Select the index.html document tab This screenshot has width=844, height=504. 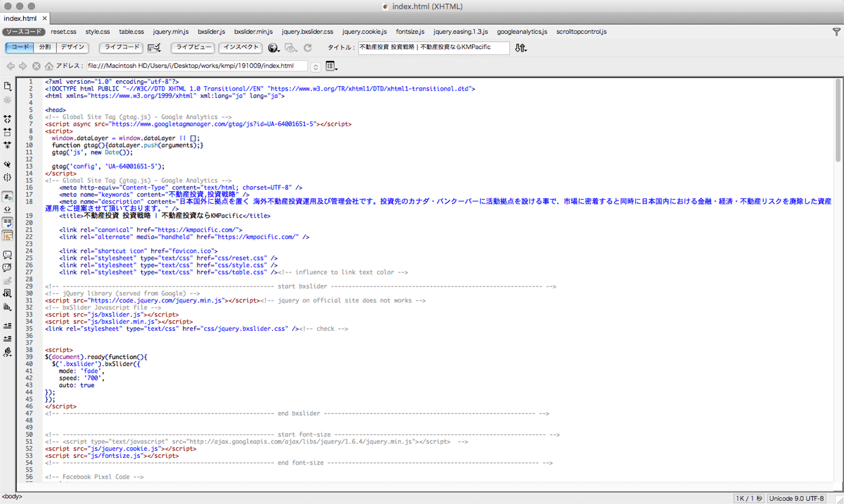click(20, 19)
